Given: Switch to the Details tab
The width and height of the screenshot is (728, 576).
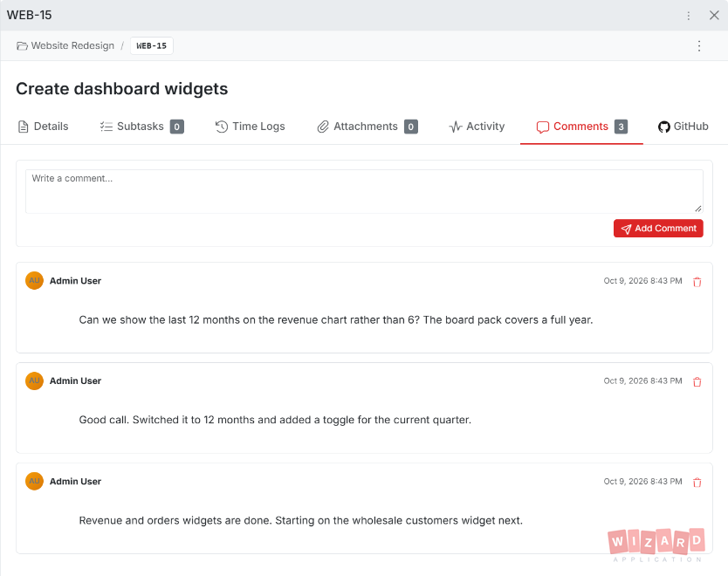Looking at the screenshot, I should coord(43,127).
